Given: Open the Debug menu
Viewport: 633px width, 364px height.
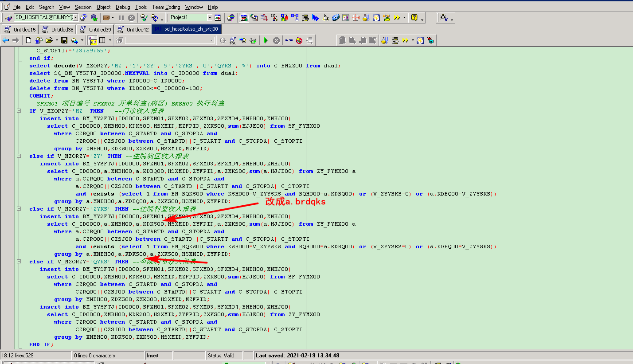Looking at the screenshot, I should click(x=123, y=7).
